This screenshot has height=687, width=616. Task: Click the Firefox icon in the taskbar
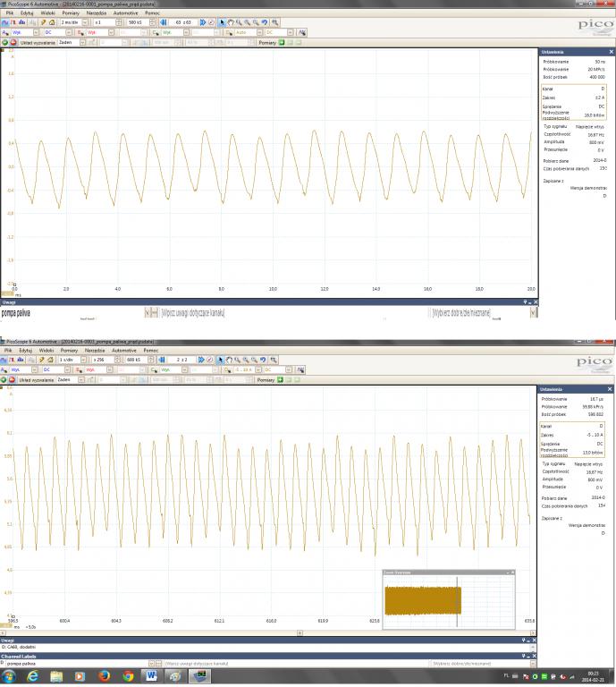[x=103, y=676]
